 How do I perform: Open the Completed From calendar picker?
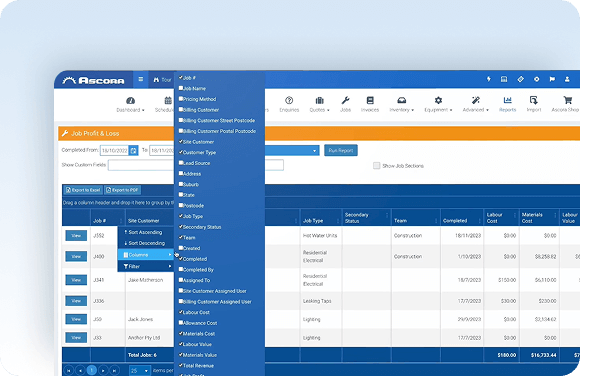click(x=134, y=151)
